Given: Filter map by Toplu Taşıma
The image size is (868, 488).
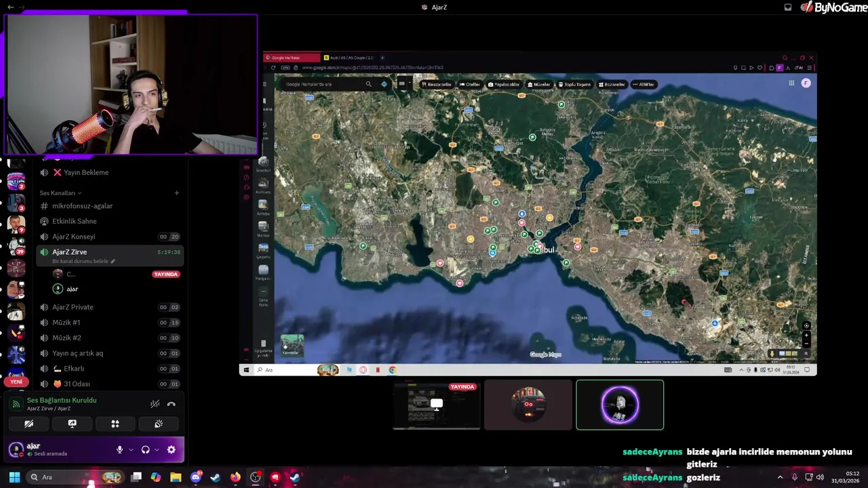Looking at the screenshot, I should (574, 85).
